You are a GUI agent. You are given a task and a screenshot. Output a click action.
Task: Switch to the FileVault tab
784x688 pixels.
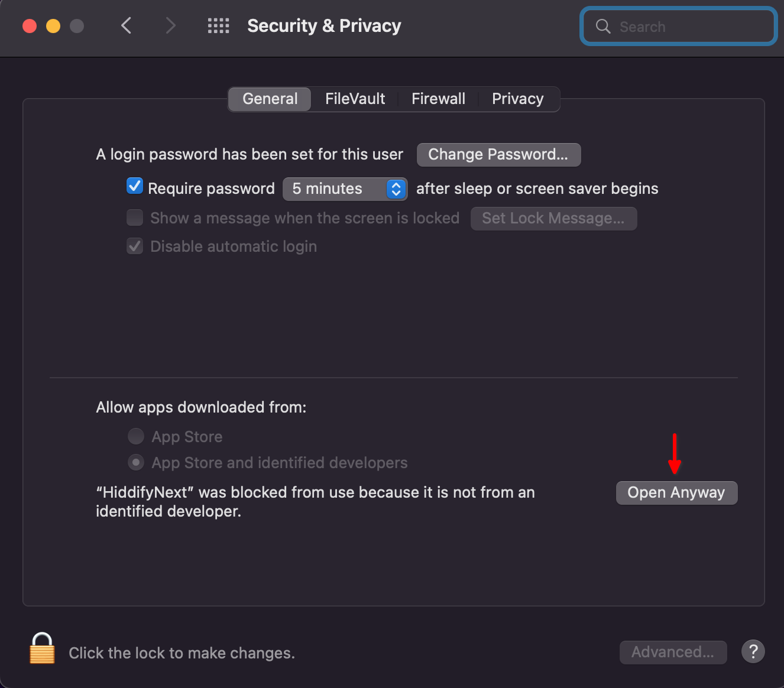tap(354, 99)
